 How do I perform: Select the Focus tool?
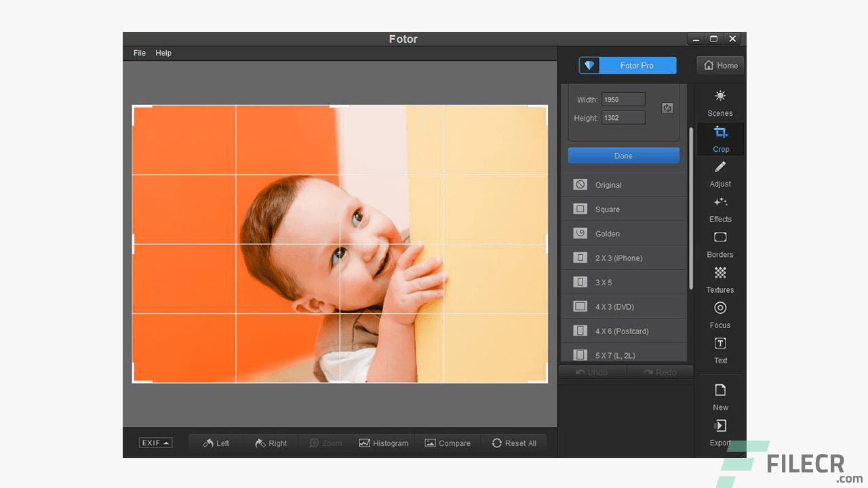pyautogui.click(x=719, y=315)
